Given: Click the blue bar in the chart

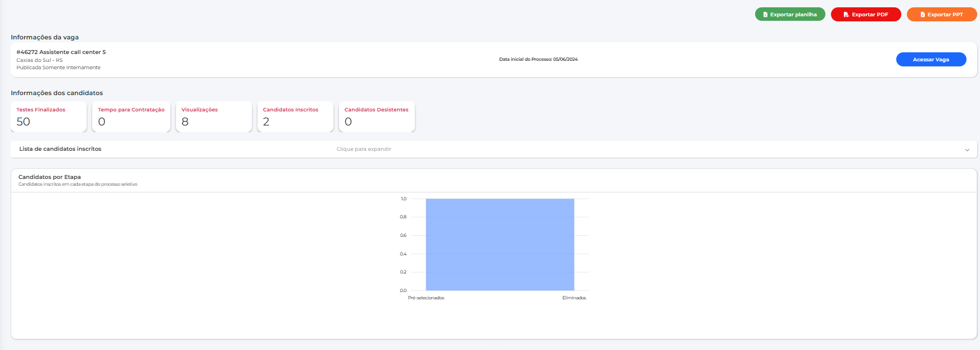Looking at the screenshot, I should coord(500,245).
